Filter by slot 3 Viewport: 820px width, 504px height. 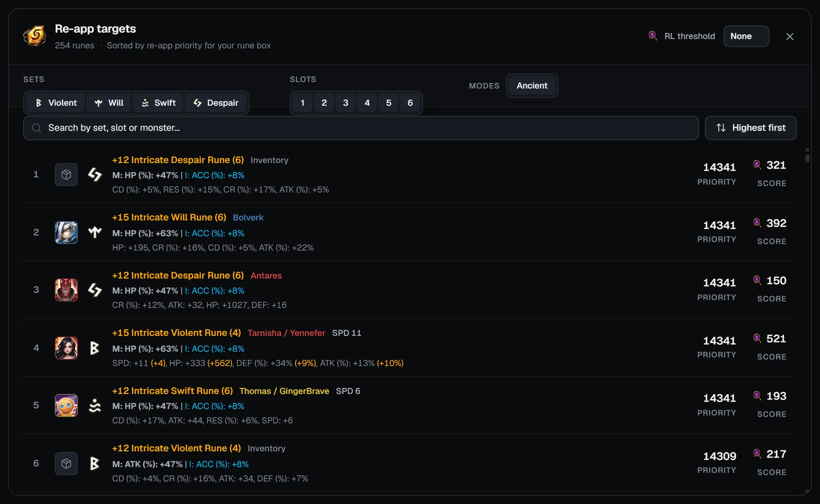pyautogui.click(x=345, y=103)
